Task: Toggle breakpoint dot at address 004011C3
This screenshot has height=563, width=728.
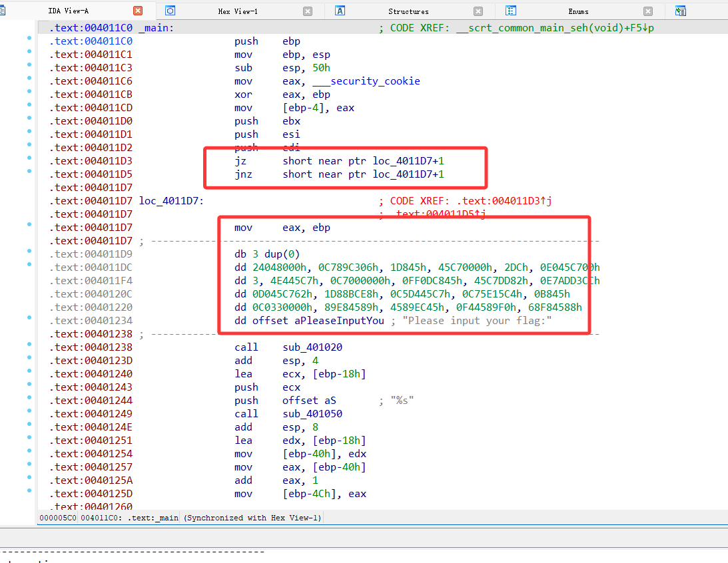Action: (x=29, y=65)
